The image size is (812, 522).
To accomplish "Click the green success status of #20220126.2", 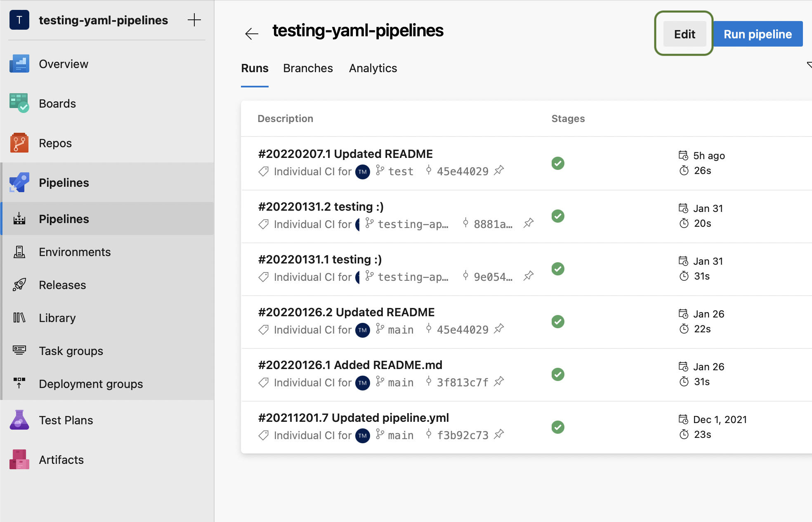I will coord(558,322).
